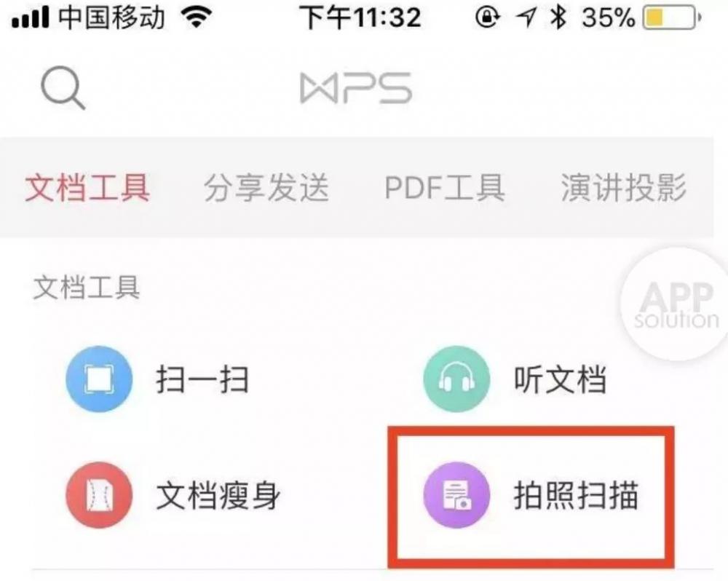Switch to the 文档工具 tab

(x=87, y=188)
